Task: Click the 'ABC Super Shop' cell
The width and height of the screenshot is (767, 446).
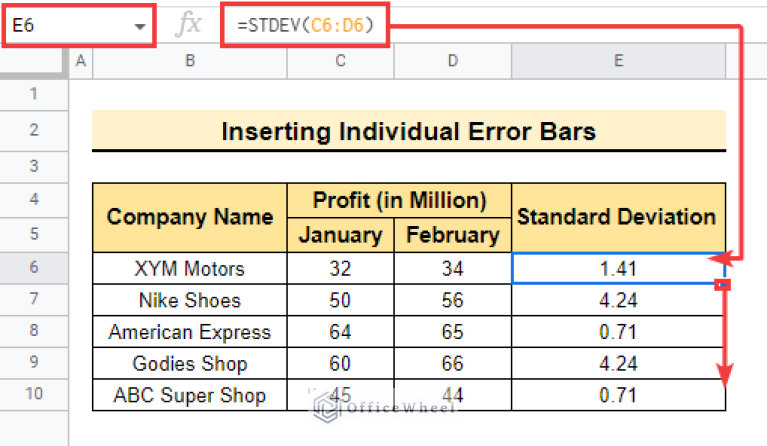Action: pyautogui.click(x=190, y=395)
